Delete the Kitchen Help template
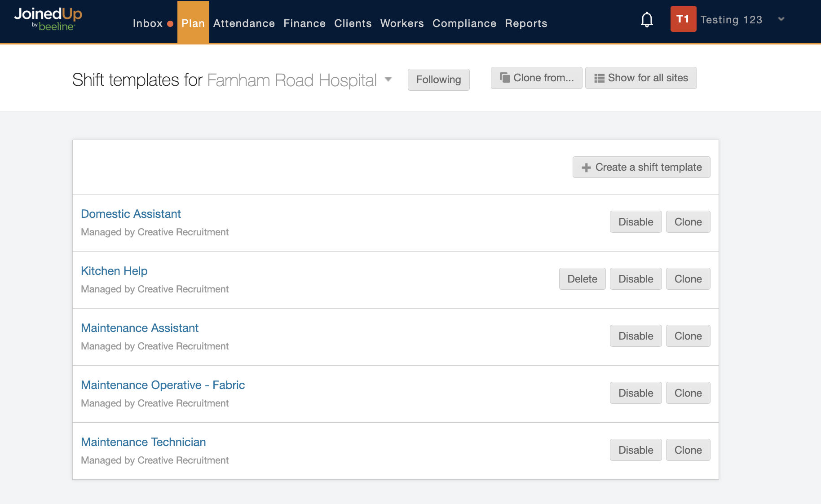The width and height of the screenshot is (821, 504). [x=582, y=279]
